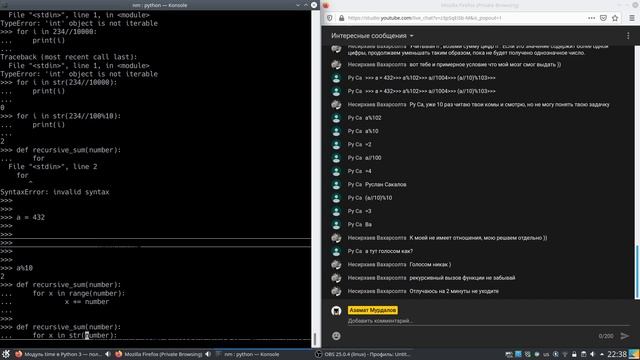Click terminal line 'for x in str(number):'
Image resolution: width=640 pixels, height=360 pixels.
(75, 335)
